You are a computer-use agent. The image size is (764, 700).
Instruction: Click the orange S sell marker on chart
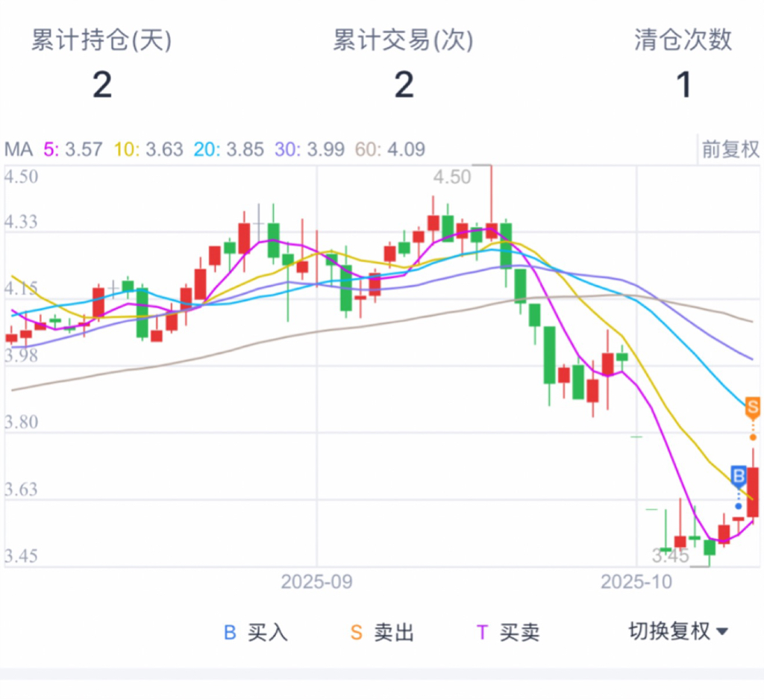click(x=752, y=407)
